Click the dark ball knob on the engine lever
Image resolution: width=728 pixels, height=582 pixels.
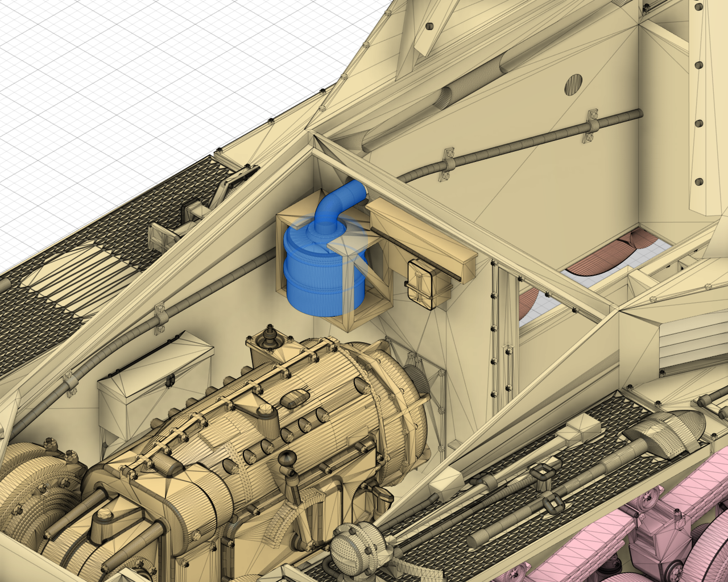(x=287, y=459)
